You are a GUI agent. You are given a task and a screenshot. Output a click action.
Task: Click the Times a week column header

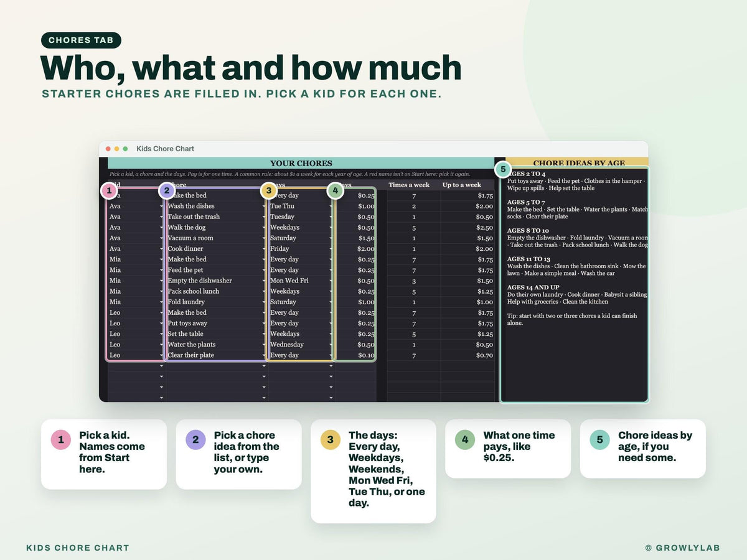(409, 185)
